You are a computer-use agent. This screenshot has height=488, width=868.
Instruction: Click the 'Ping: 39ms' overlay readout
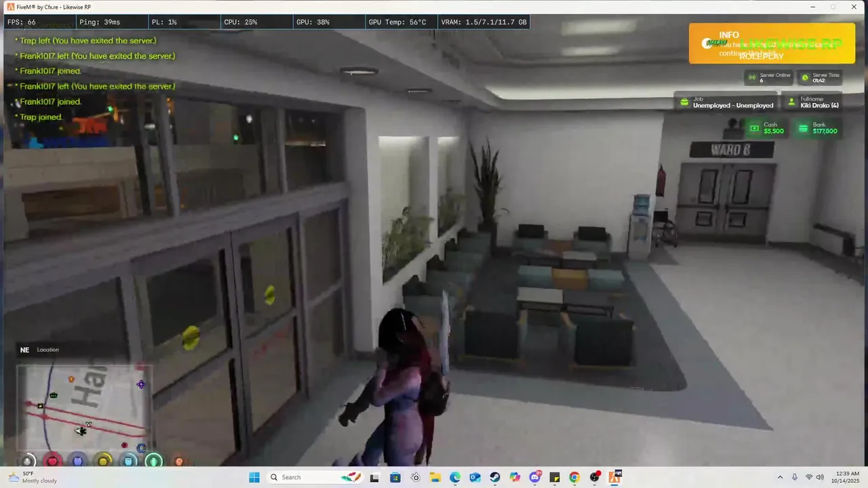pyautogui.click(x=99, y=22)
